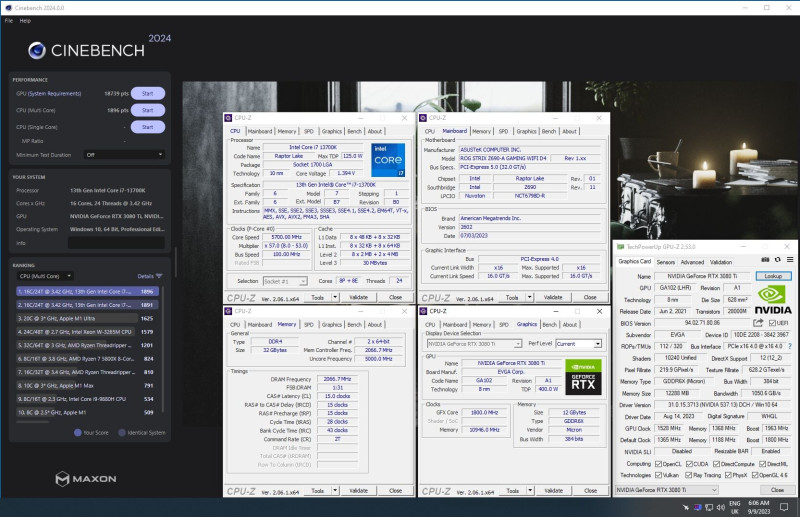Toggle the Vulkan checkbox
The image size is (800, 517).
(658, 475)
